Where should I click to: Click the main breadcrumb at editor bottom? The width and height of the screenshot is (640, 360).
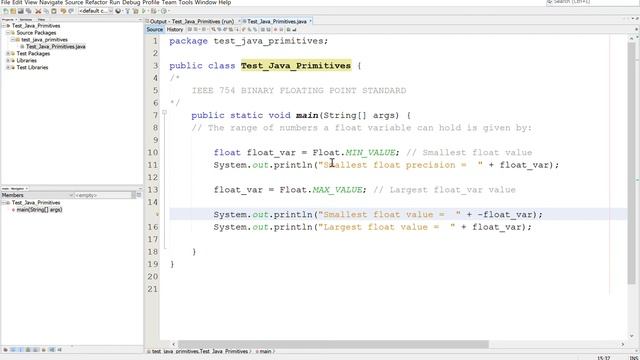(x=265, y=351)
